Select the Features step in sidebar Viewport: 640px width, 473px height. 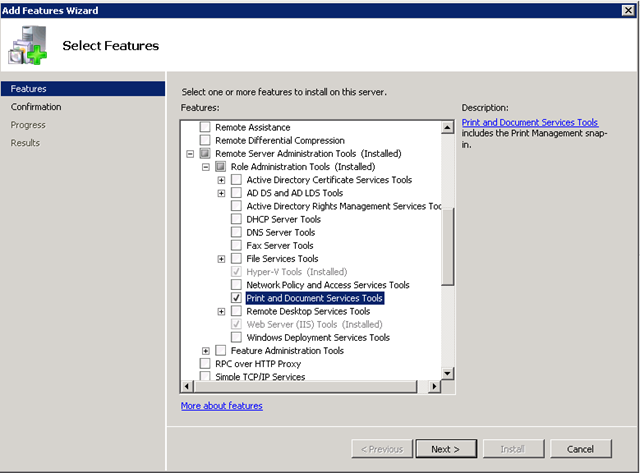coord(28,89)
